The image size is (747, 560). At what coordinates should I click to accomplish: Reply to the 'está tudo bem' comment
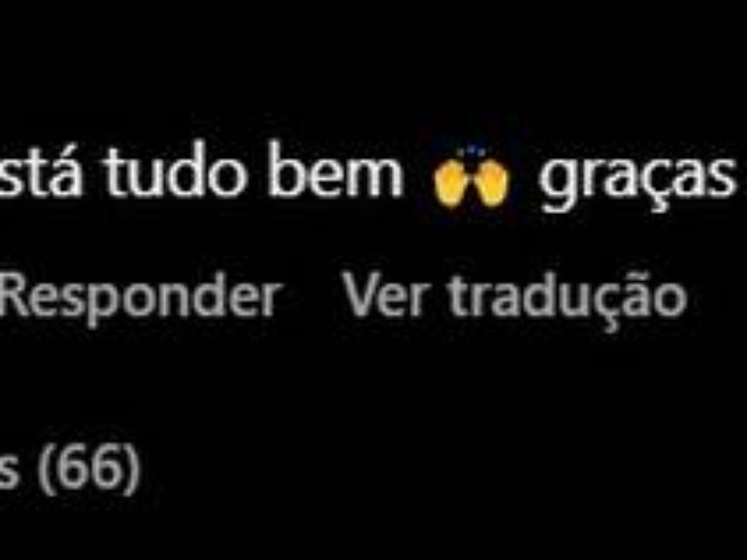point(139,299)
